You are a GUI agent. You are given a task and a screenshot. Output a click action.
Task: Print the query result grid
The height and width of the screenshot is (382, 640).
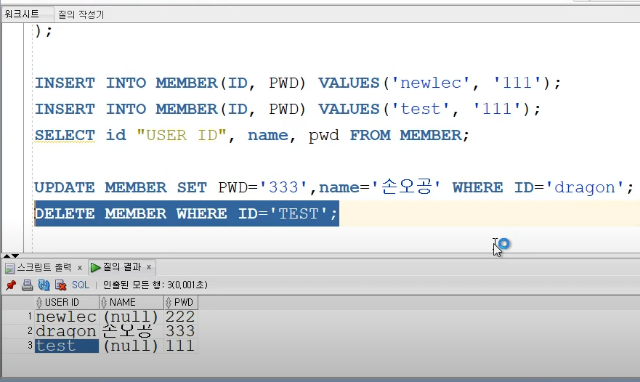pos(27,285)
